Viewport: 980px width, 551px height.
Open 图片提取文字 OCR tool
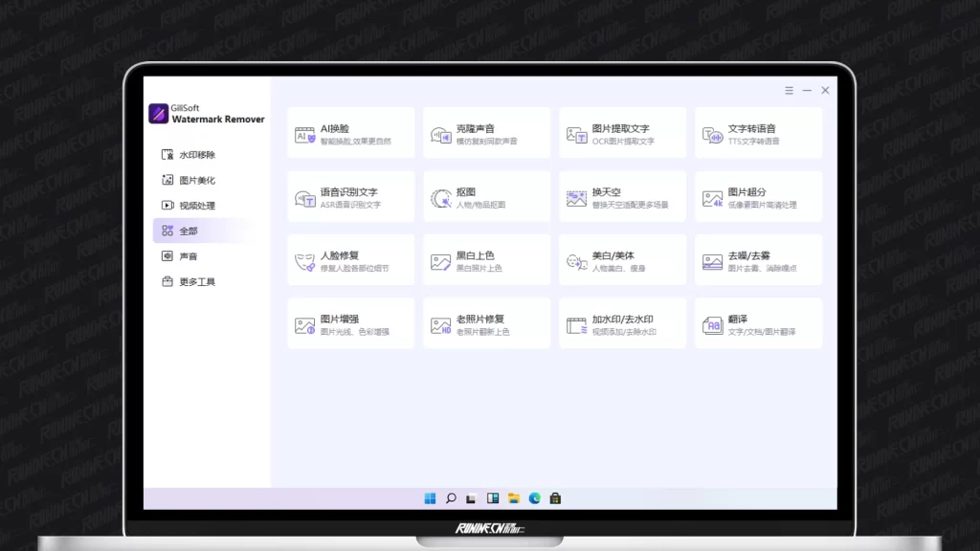[x=622, y=133]
